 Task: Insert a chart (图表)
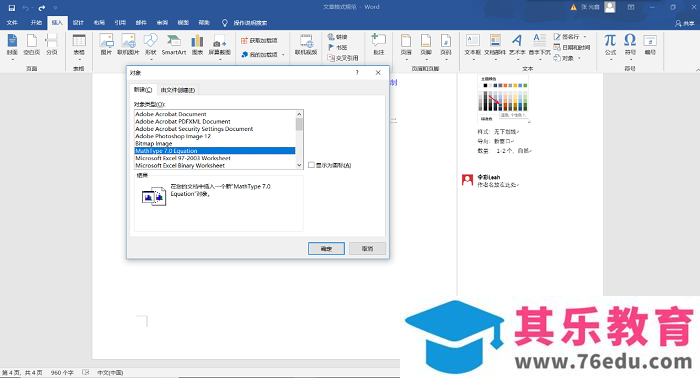[x=197, y=45]
